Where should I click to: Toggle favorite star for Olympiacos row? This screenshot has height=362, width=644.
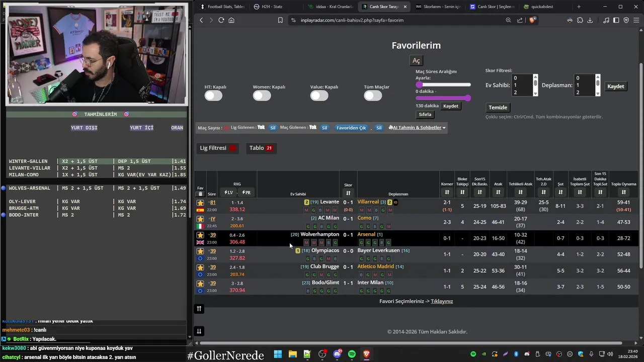pos(200,251)
